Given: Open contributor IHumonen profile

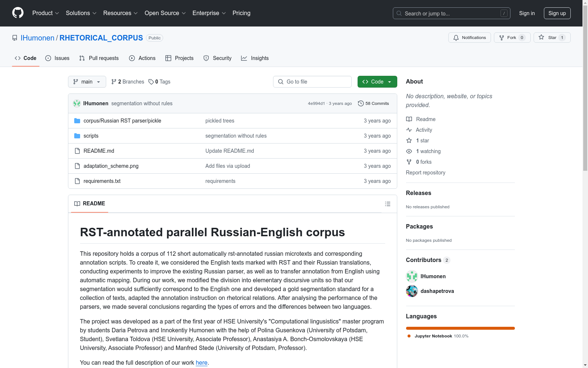Looking at the screenshot, I should (433, 276).
